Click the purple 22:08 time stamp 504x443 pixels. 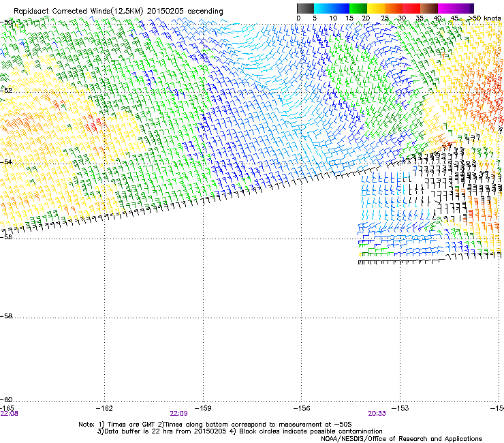tap(9, 414)
